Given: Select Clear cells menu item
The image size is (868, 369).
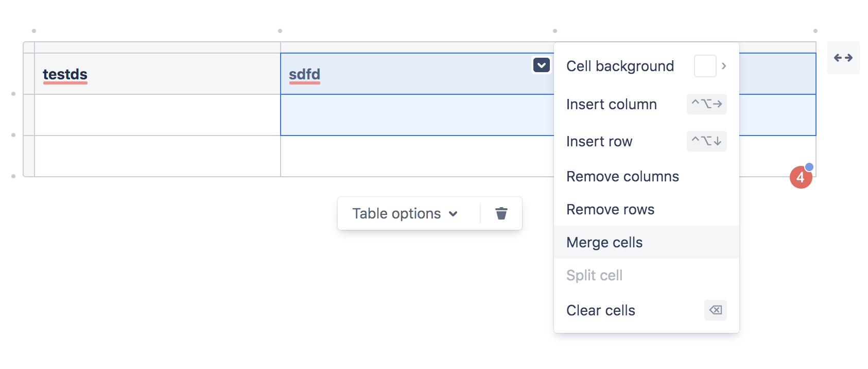Looking at the screenshot, I should [x=600, y=310].
